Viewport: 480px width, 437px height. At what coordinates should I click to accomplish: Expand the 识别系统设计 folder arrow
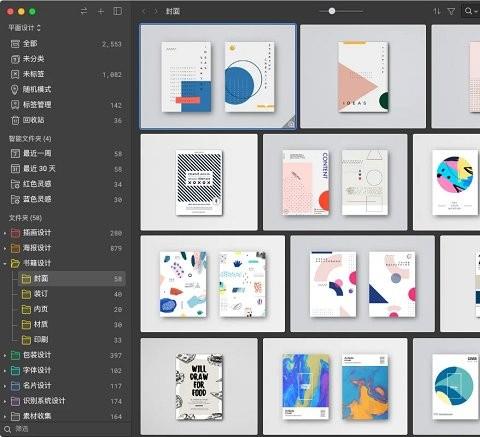point(5,401)
